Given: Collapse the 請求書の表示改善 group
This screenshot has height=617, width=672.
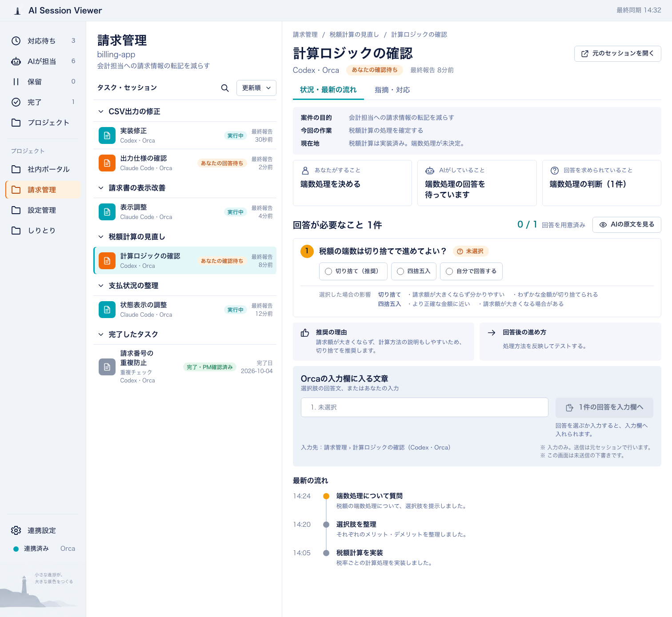Looking at the screenshot, I should click(x=101, y=188).
